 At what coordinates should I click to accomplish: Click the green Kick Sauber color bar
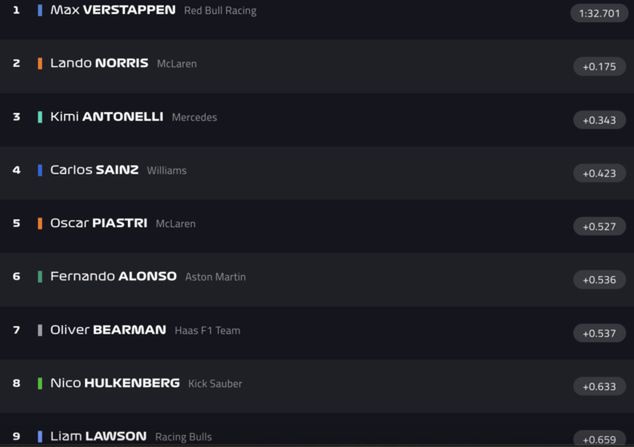pyautogui.click(x=40, y=383)
